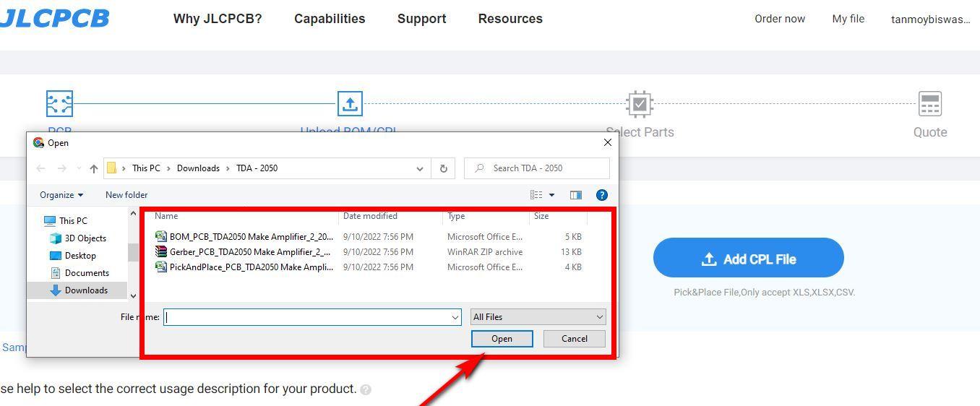This screenshot has height=406, width=980.
Task: Click TDA - 2050 in address breadcrumb
Action: (x=257, y=168)
